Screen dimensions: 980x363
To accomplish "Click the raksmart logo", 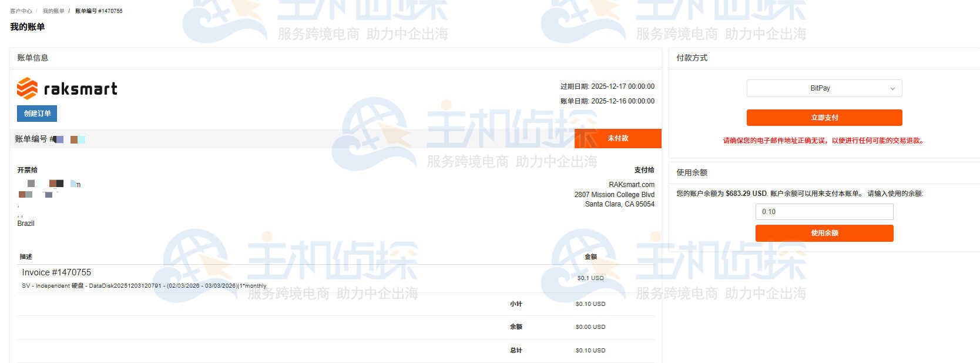I will pos(67,89).
